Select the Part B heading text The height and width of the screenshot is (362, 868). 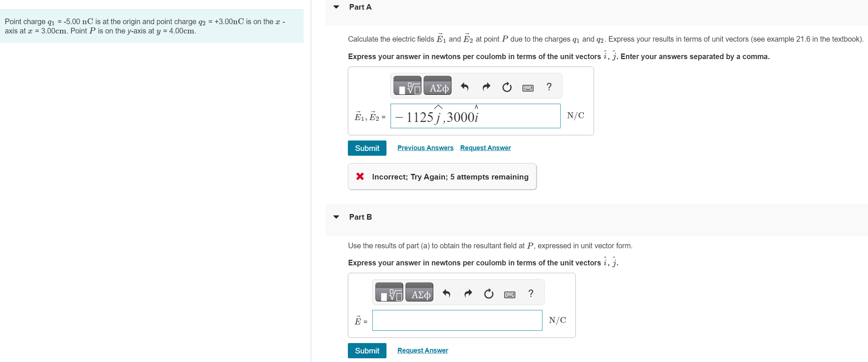pyautogui.click(x=360, y=217)
